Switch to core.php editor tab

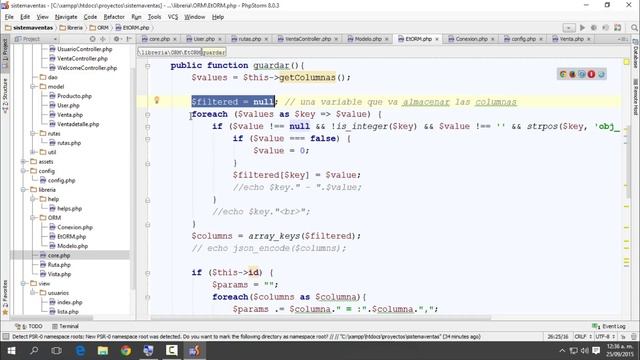(x=159, y=39)
